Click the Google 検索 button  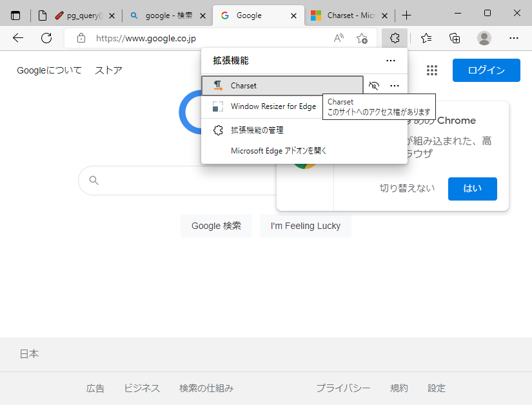(x=216, y=226)
